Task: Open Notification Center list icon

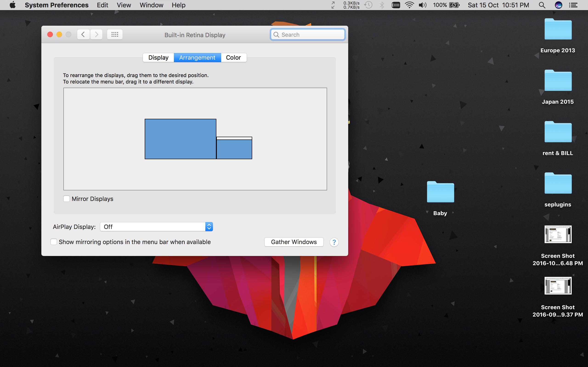Action: (x=574, y=5)
